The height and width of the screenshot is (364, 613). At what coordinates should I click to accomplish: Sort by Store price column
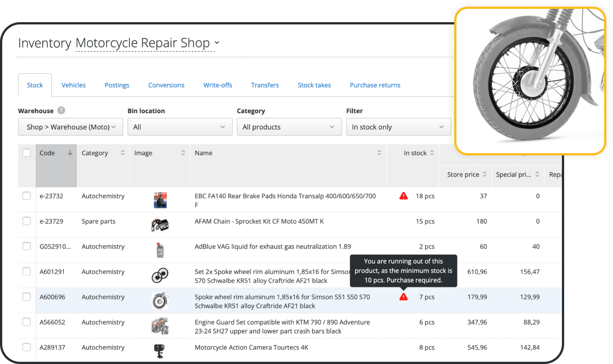[484, 174]
